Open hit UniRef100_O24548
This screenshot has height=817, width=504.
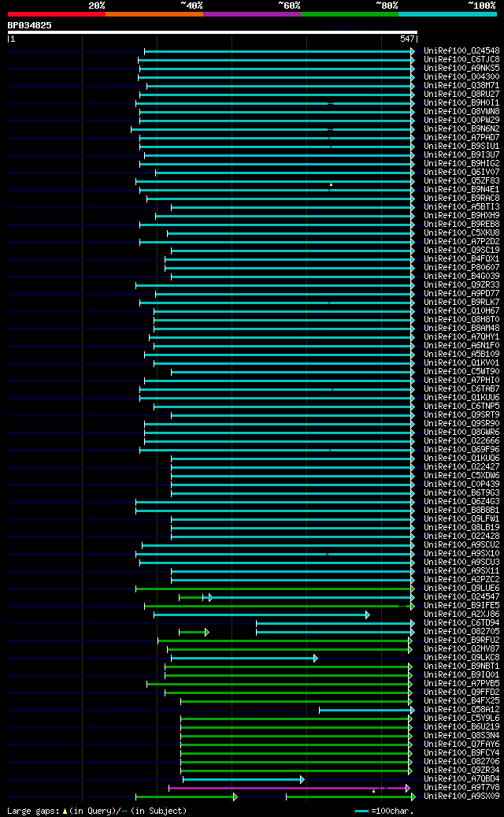(x=461, y=51)
